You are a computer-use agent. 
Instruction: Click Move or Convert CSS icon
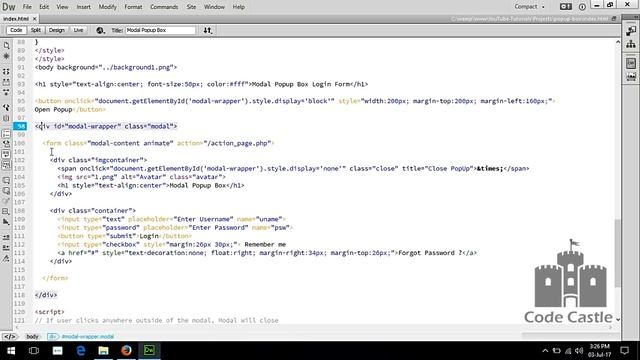click(x=6, y=222)
